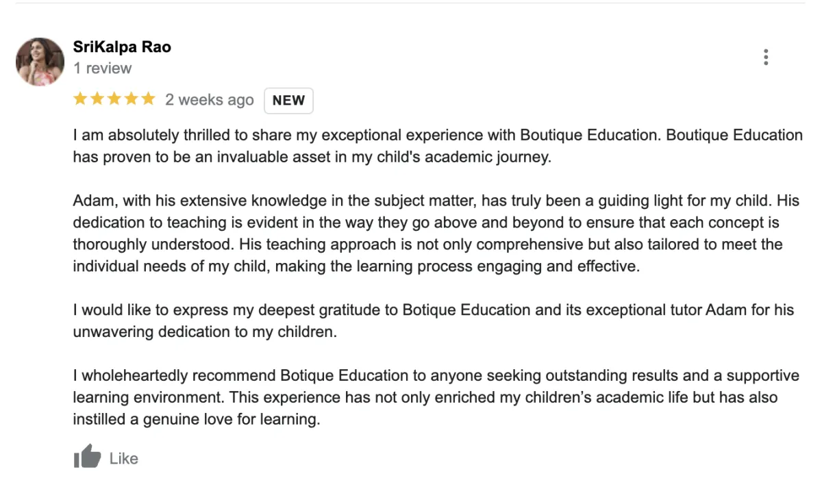Click the fourth rating star

coord(132,99)
